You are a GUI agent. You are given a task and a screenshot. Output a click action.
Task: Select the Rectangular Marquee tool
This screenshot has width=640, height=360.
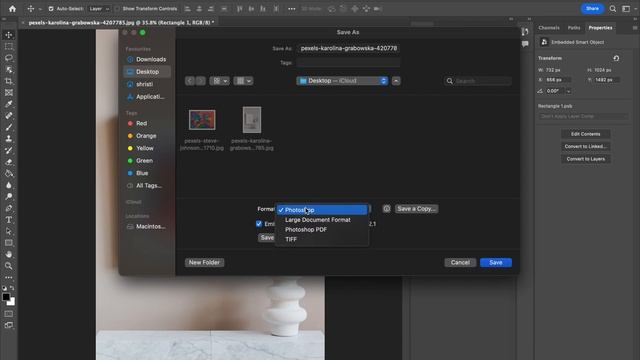tap(9, 47)
